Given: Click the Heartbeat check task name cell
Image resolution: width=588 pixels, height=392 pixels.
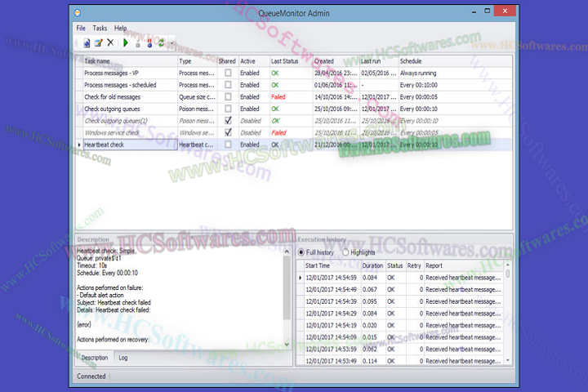Looking at the screenshot, I should click(x=130, y=145).
